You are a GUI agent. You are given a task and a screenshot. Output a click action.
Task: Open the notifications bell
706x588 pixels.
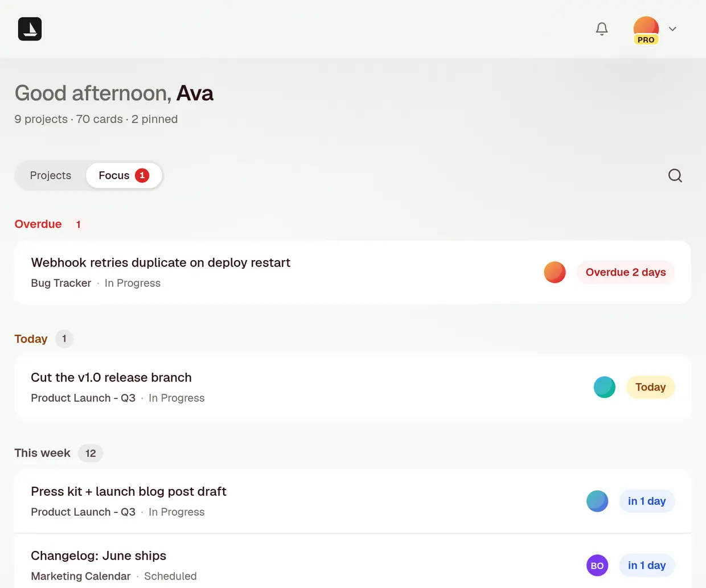[x=602, y=29]
